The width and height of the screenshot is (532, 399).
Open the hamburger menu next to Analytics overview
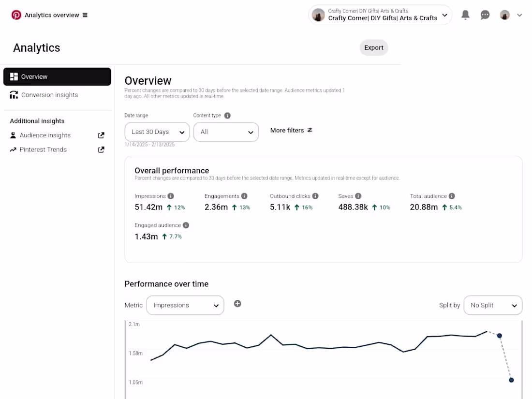(x=85, y=15)
